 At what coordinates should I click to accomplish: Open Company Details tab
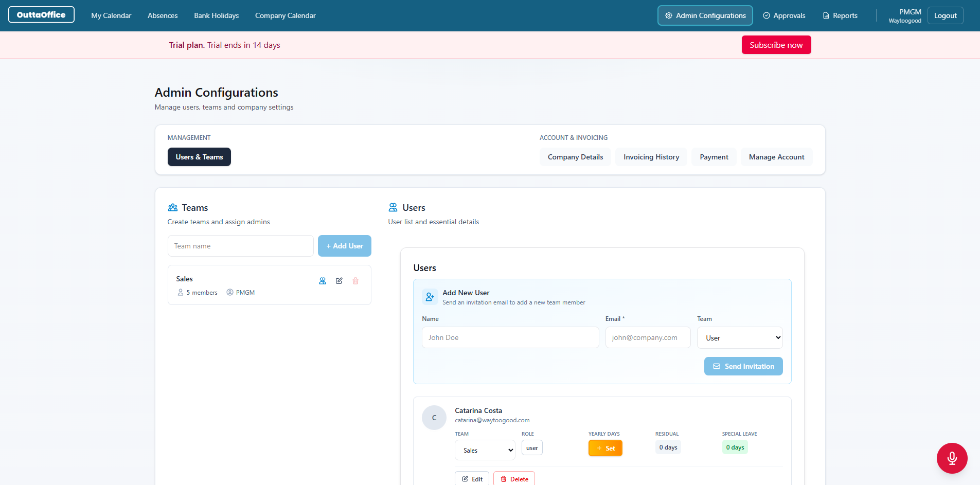[x=575, y=157]
